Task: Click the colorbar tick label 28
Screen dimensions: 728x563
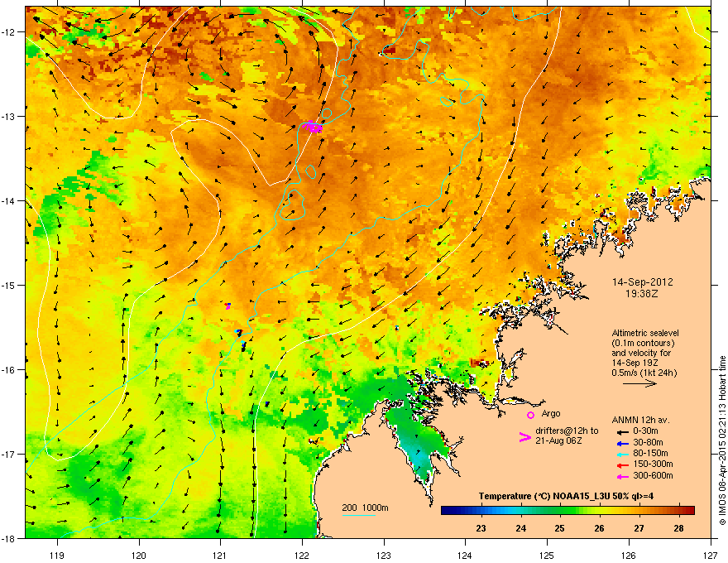Action: pyautogui.click(x=678, y=528)
